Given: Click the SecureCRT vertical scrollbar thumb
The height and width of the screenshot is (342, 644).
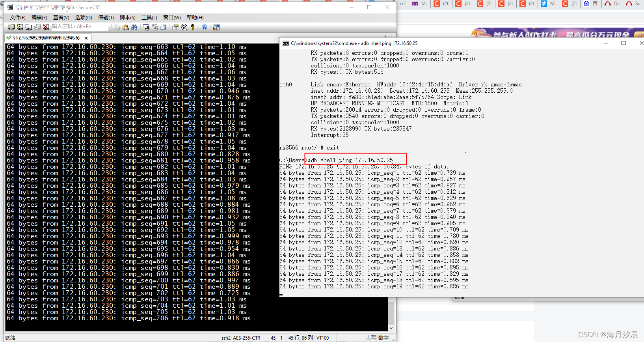Looking at the screenshot, I should pyautogui.click(x=391, y=313).
